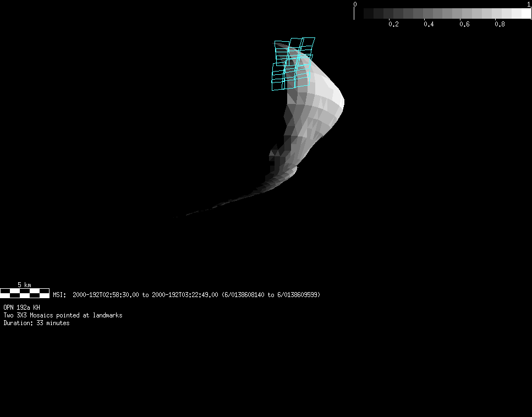Click the top-right cyan footprint frame
The height and width of the screenshot is (417, 532).
308,43
